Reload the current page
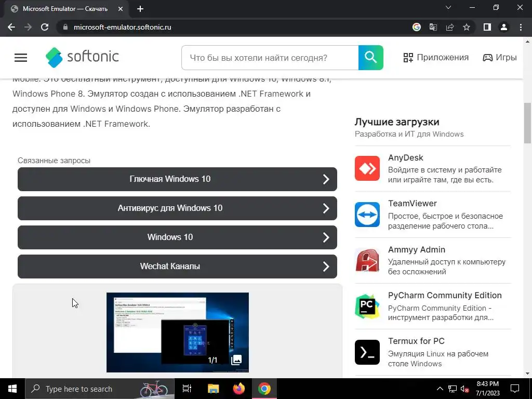Viewport: 532px width, 399px height. pos(45,27)
